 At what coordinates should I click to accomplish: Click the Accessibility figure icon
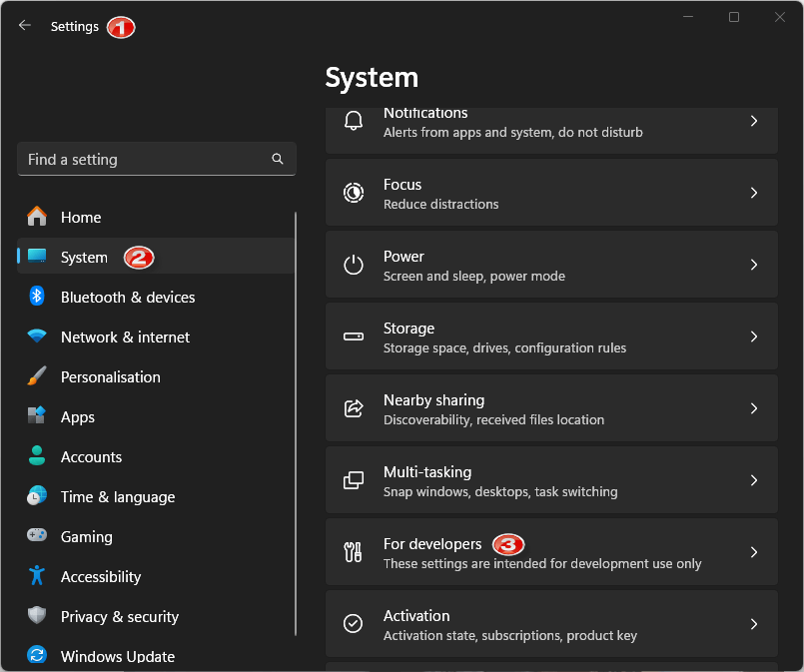tap(37, 576)
